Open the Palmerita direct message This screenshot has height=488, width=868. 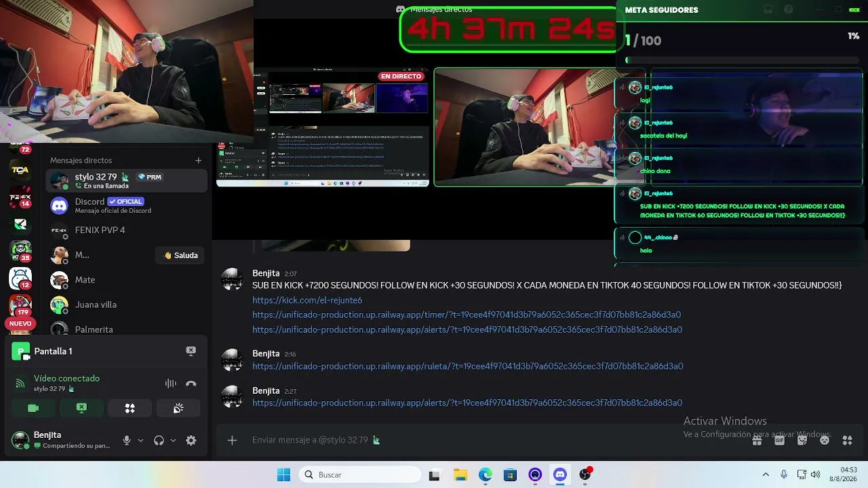tap(126, 329)
